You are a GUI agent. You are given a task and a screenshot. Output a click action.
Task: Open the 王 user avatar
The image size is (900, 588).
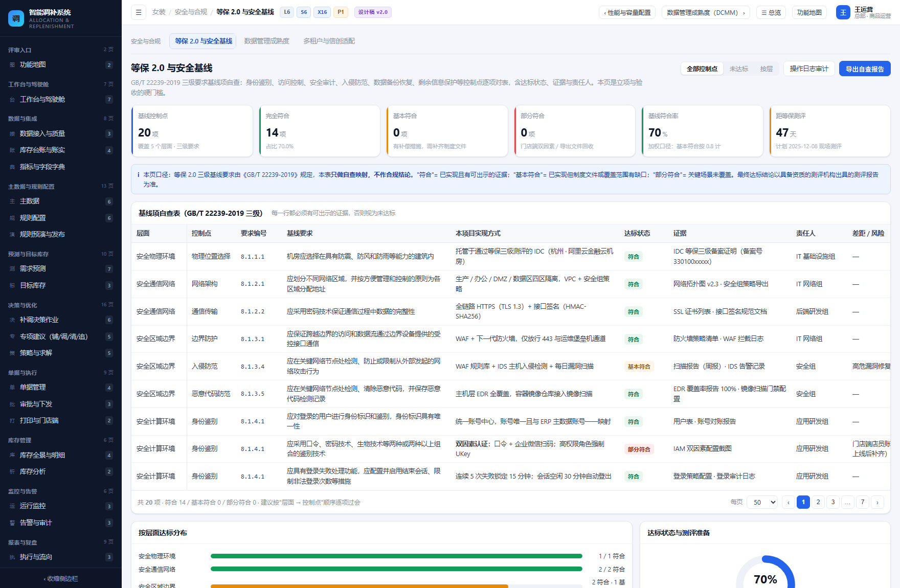(x=843, y=12)
